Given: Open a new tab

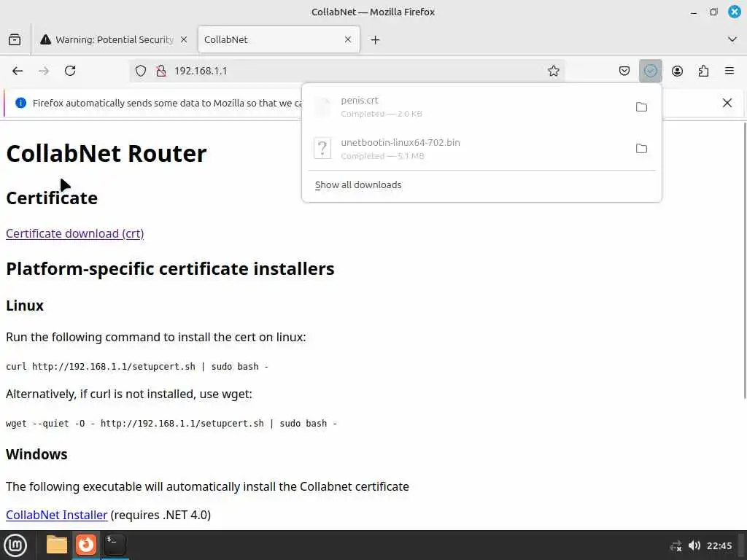Looking at the screenshot, I should (376, 40).
